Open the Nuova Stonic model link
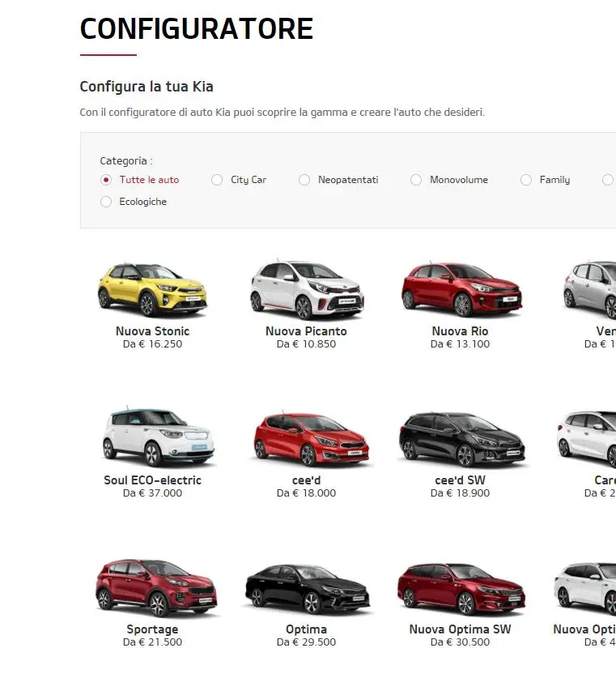The width and height of the screenshot is (616, 678). click(152, 331)
